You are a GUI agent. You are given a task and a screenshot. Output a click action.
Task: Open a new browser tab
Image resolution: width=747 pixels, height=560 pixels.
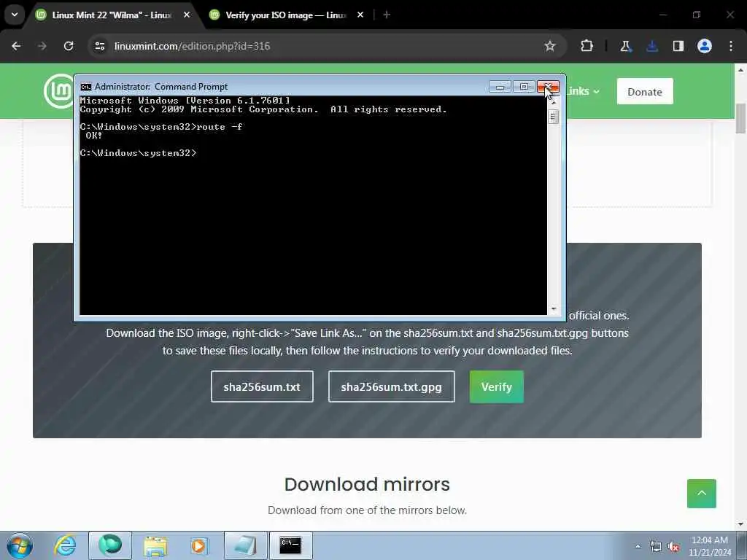tap(387, 15)
